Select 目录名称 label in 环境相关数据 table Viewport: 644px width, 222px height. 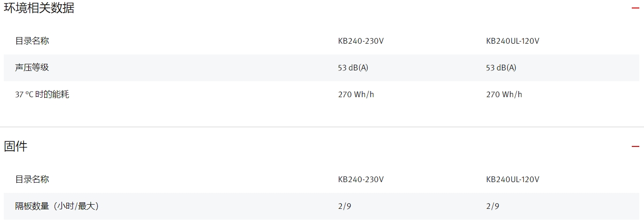coord(32,41)
